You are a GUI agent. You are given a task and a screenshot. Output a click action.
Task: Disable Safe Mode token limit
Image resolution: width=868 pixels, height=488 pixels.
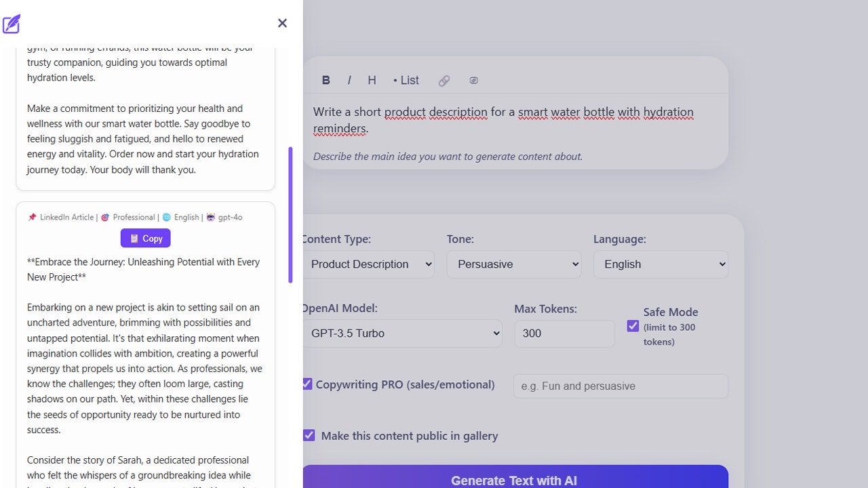633,325
